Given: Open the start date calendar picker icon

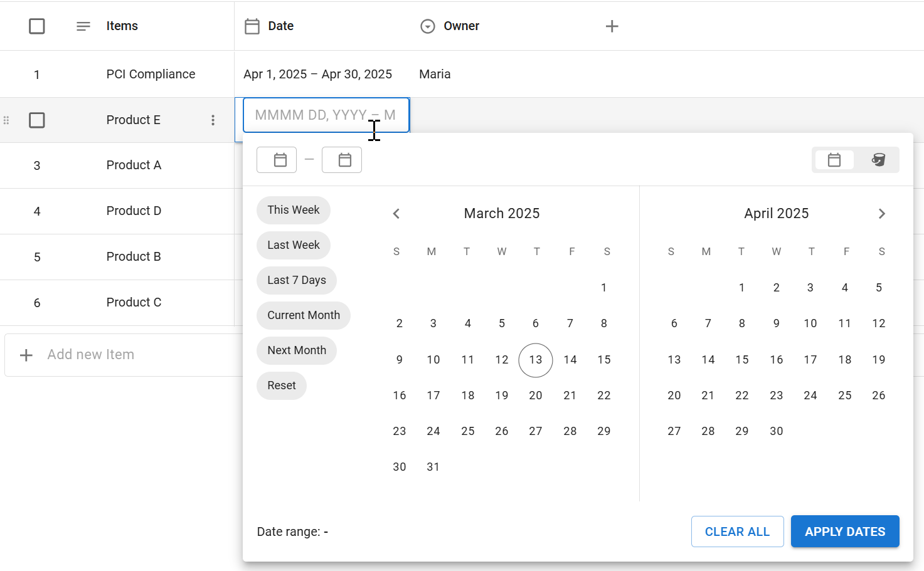Looking at the screenshot, I should click(x=276, y=160).
